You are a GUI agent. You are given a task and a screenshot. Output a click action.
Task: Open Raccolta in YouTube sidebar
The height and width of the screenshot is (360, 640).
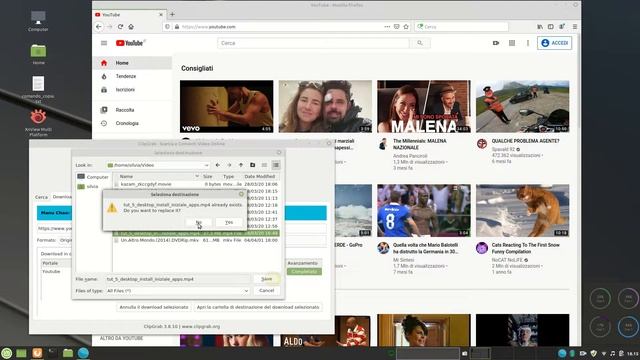click(x=132, y=110)
